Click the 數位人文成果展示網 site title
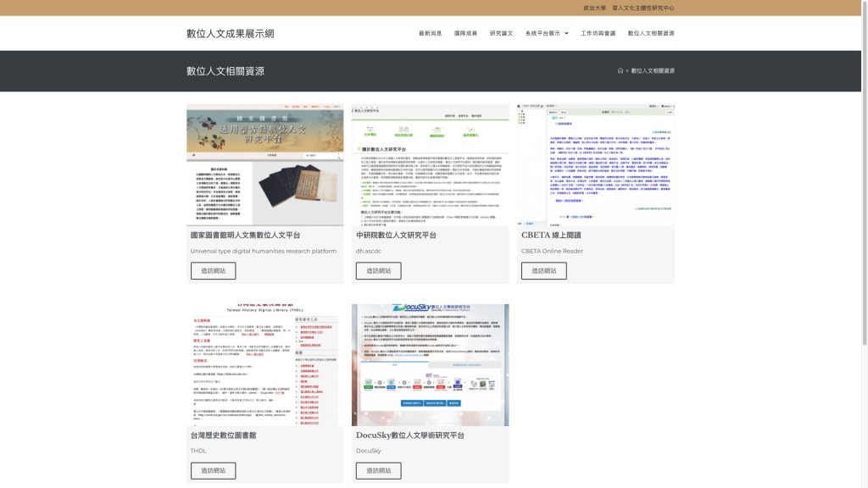 (x=231, y=33)
